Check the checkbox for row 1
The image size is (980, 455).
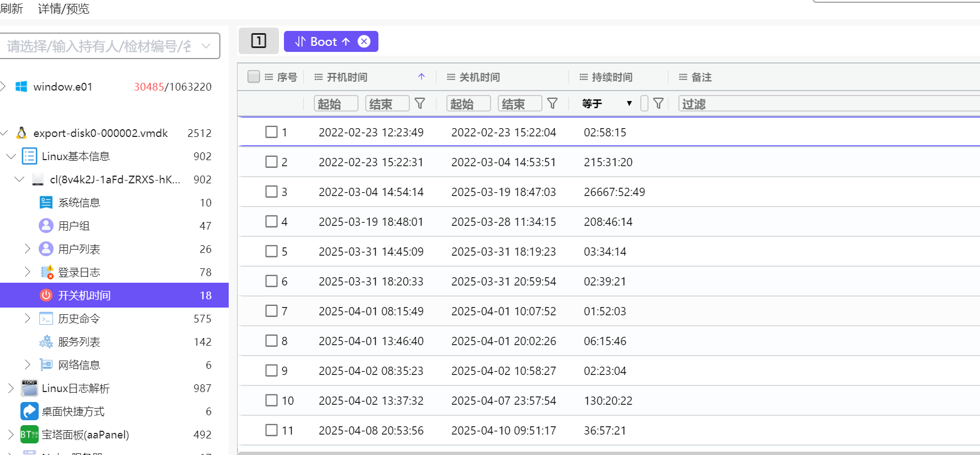coord(271,132)
